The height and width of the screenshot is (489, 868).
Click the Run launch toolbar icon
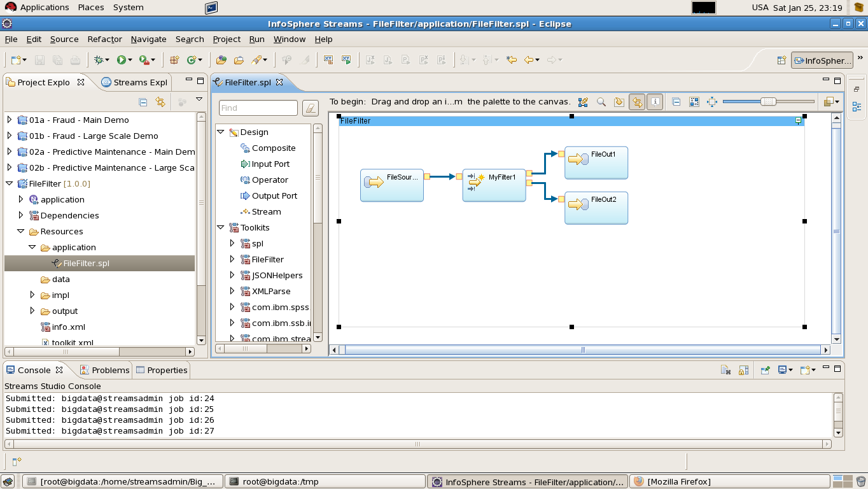tap(121, 60)
